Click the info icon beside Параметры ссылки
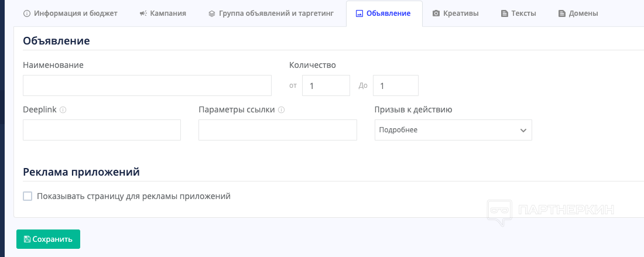This screenshot has width=644, height=257. 282,109
